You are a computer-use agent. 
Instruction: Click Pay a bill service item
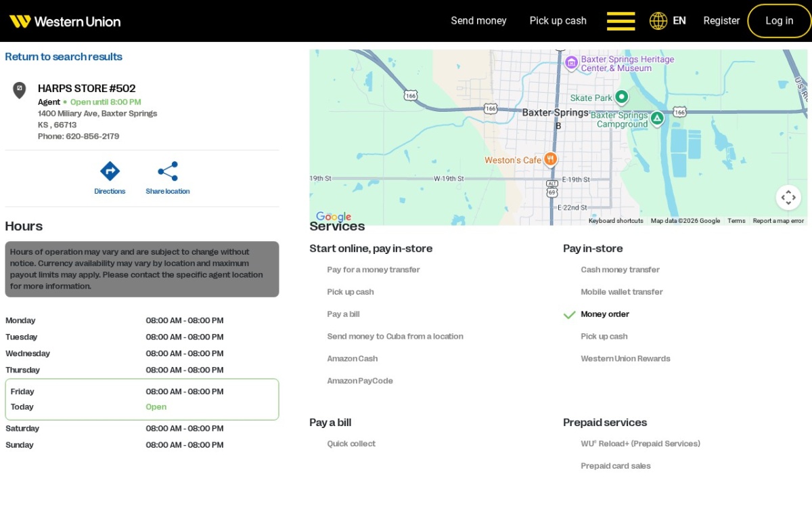click(343, 314)
